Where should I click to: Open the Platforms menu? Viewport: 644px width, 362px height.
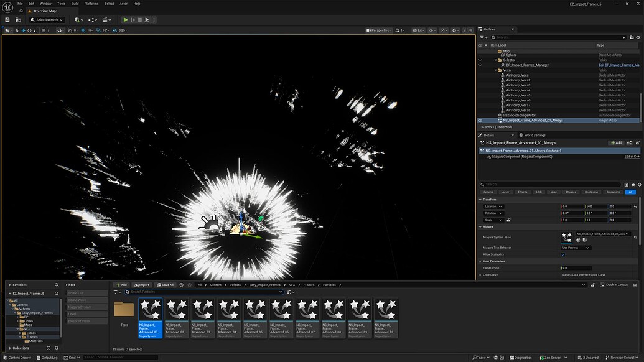click(x=91, y=4)
